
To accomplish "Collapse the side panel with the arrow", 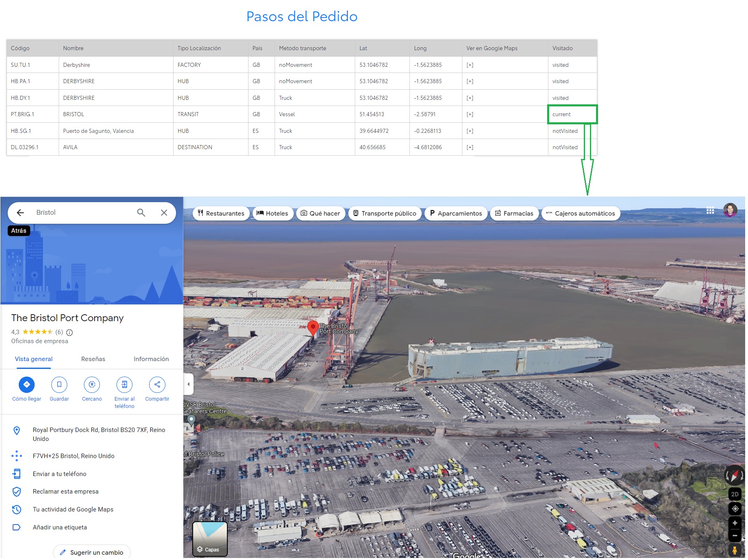I will (188, 384).
